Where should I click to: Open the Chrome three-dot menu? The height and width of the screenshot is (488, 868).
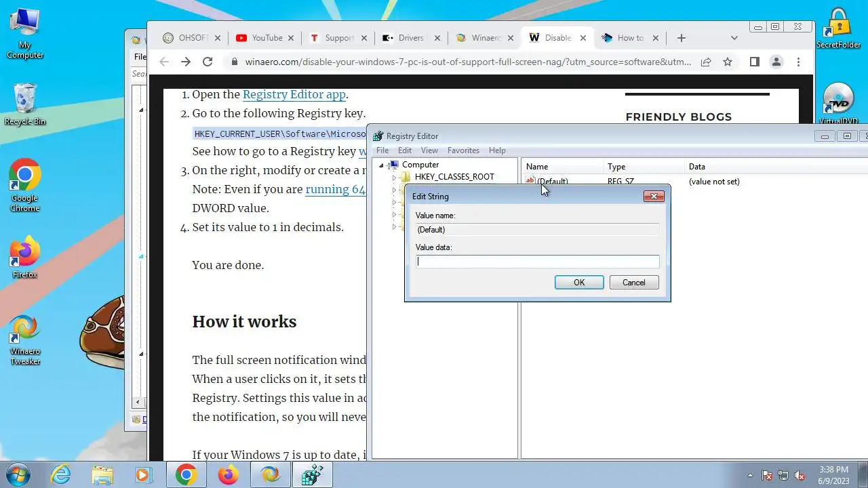click(x=798, y=62)
